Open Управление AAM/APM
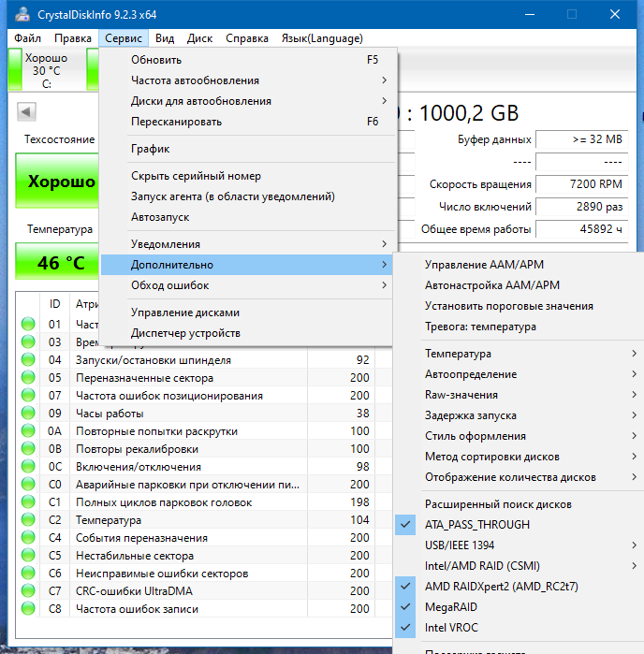 (519, 265)
